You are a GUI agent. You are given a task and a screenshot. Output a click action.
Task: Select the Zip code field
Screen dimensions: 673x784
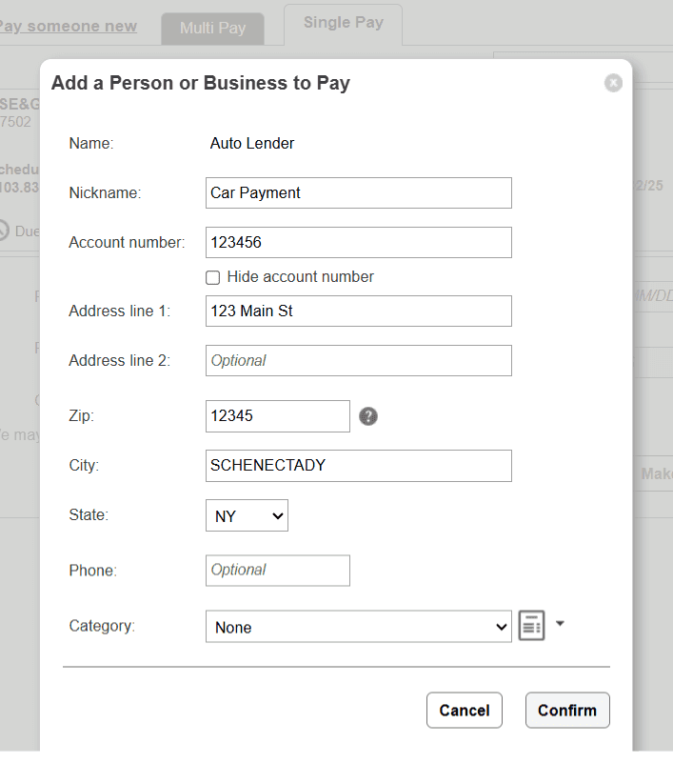click(x=277, y=416)
